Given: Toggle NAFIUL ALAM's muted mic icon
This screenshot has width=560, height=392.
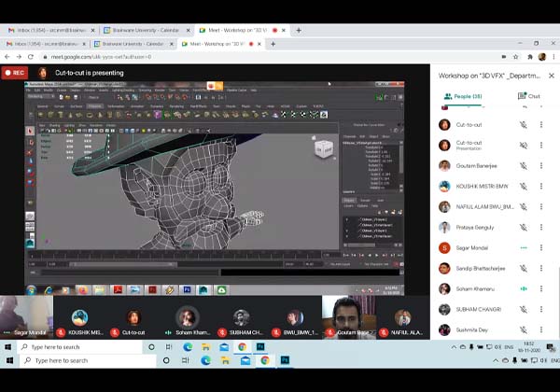Looking at the screenshot, I should coord(524,206).
